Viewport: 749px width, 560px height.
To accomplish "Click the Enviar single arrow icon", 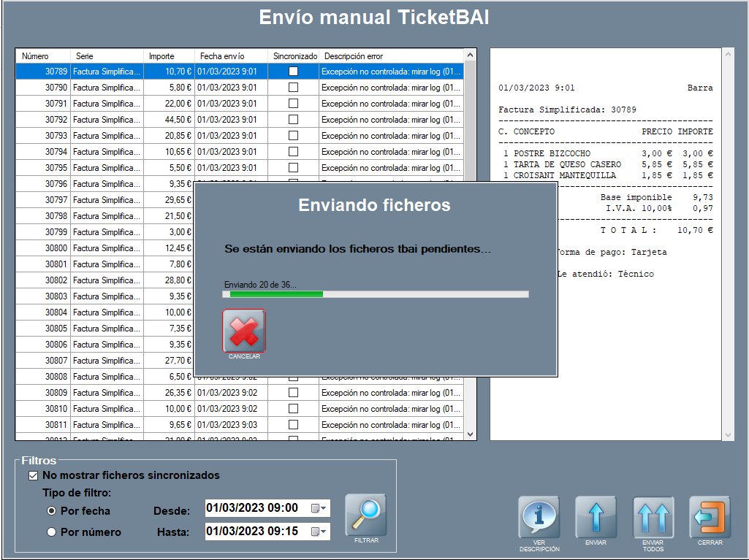I will (x=596, y=517).
